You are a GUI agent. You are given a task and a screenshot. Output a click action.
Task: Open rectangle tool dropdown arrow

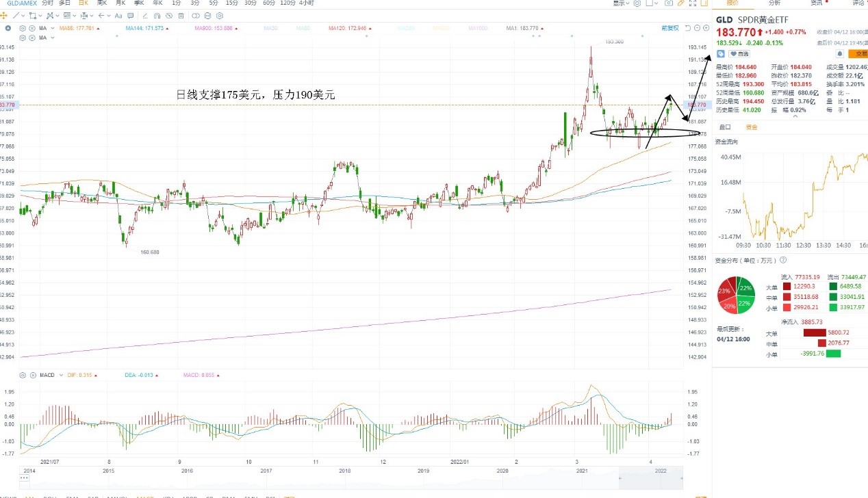[x=40, y=16]
